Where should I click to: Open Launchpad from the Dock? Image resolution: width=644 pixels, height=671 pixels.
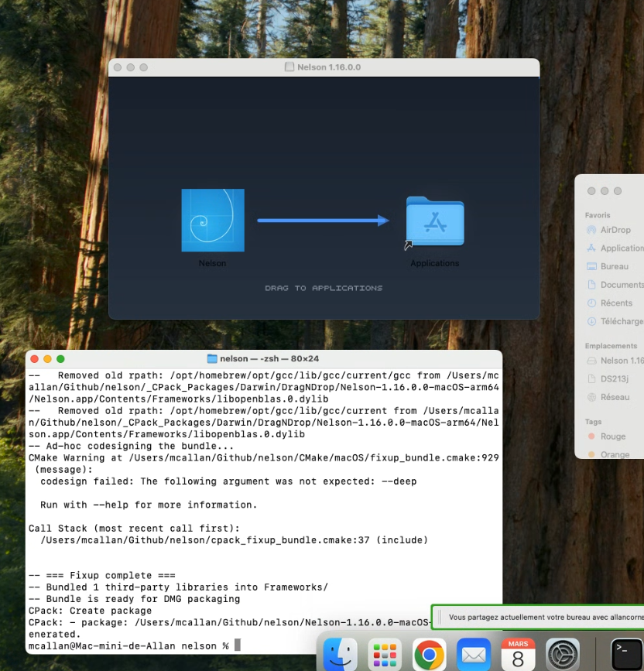[x=385, y=654]
